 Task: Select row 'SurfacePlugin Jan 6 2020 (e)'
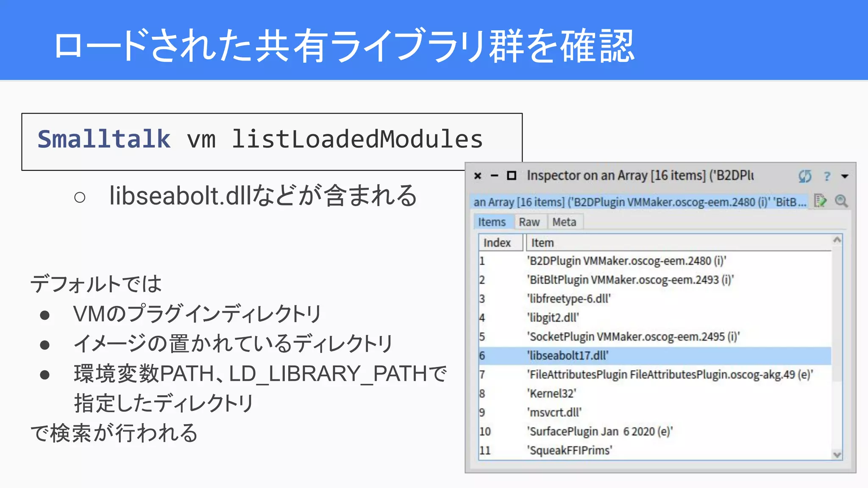pos(655,432)
